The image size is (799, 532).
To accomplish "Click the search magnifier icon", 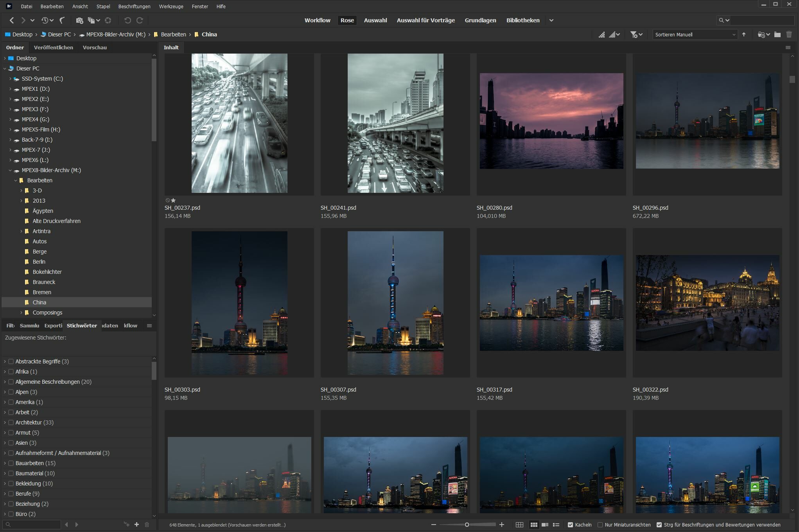I will click(721, 20).
